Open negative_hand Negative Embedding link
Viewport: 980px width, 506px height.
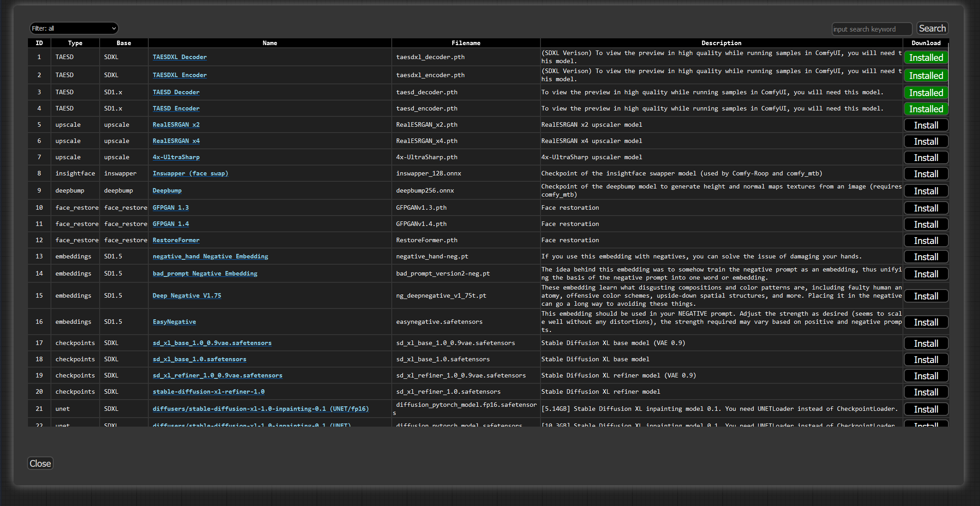[x=210, y=256]
